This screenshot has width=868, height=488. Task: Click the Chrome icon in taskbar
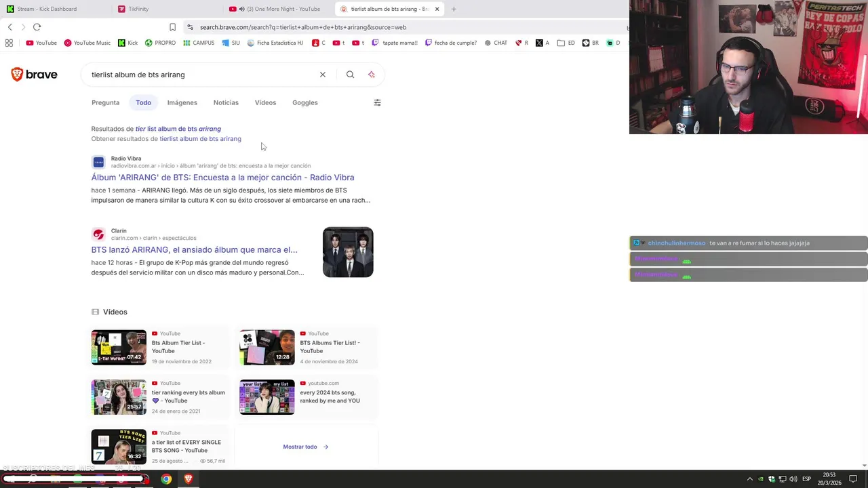tap(166, 479)
